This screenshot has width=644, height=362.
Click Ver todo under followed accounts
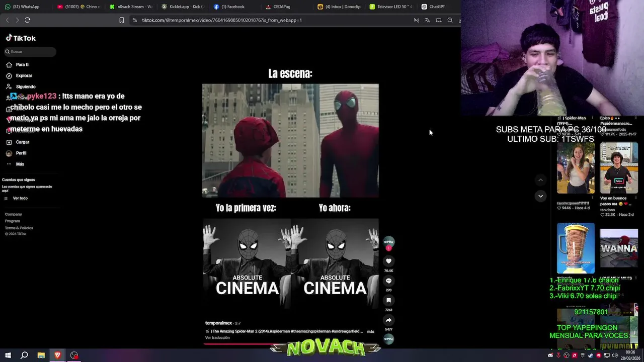click(x=16, y=199)
